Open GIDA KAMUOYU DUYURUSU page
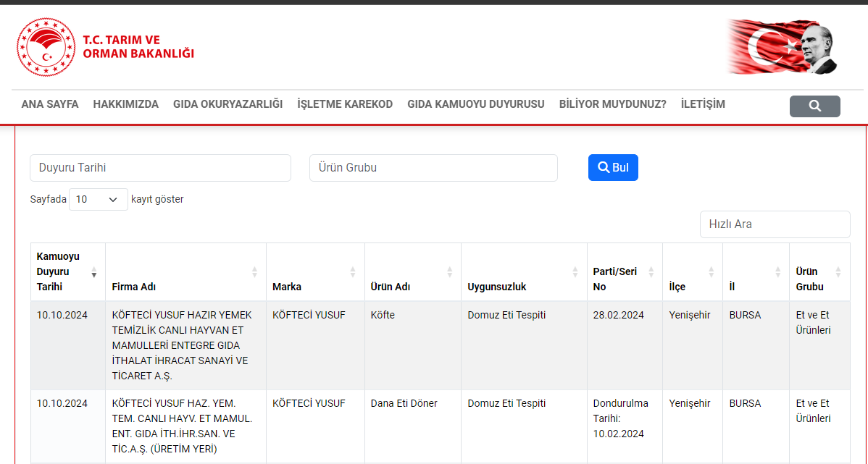 point(475,104)
